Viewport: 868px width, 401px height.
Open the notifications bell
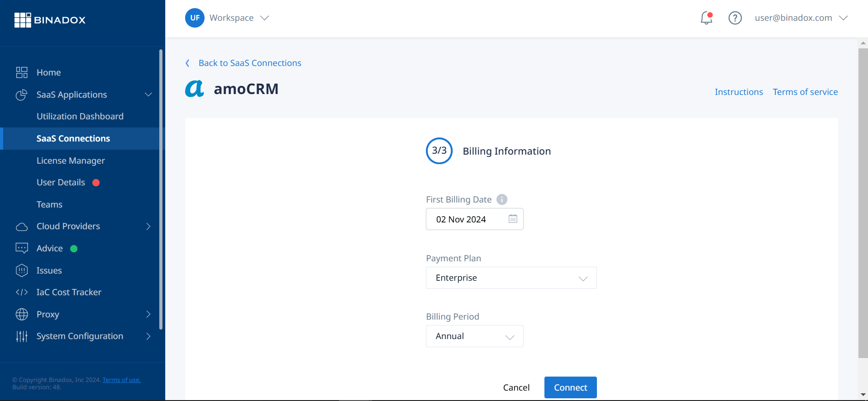[x=706, y=18]
